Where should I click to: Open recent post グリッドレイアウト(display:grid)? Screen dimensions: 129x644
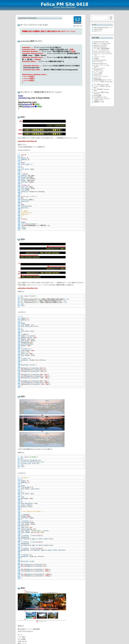[x=99, y=69]
